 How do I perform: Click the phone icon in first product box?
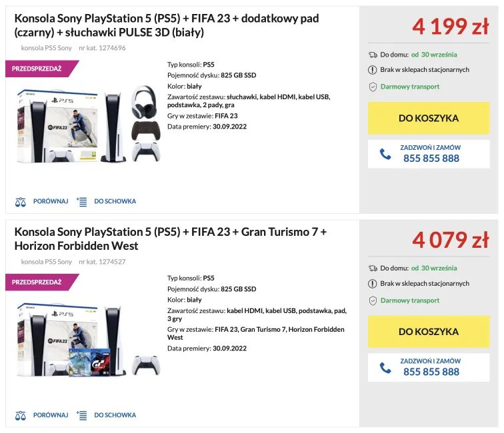pos(385,154)
